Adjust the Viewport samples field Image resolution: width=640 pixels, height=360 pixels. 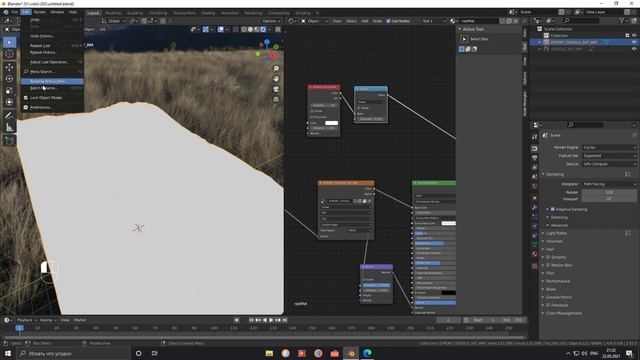pos(609,199)
